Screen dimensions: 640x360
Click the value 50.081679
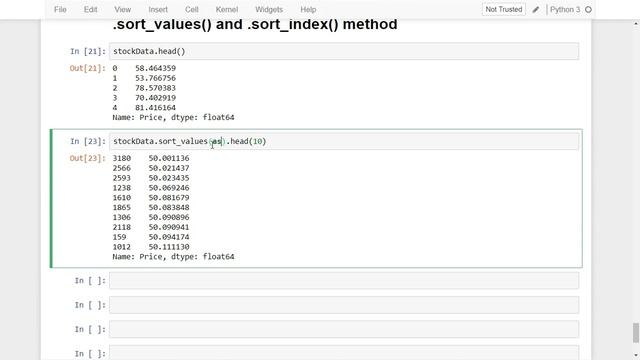(169, 198)
